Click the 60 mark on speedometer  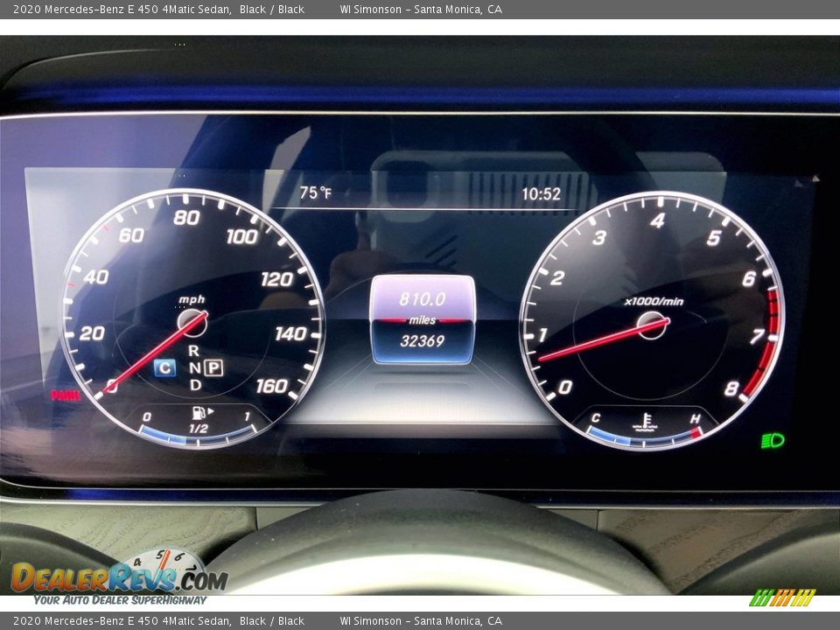pos(131,235)
